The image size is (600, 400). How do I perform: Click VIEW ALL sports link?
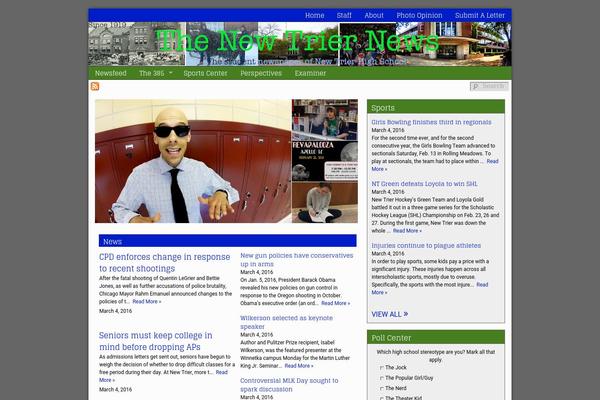click(x=390, y=314)
